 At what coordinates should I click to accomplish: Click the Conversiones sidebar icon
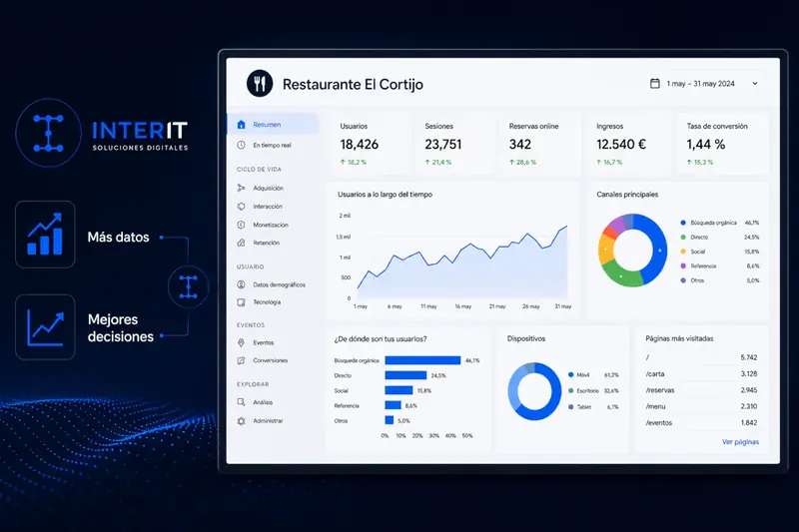[x=241, y=360]
